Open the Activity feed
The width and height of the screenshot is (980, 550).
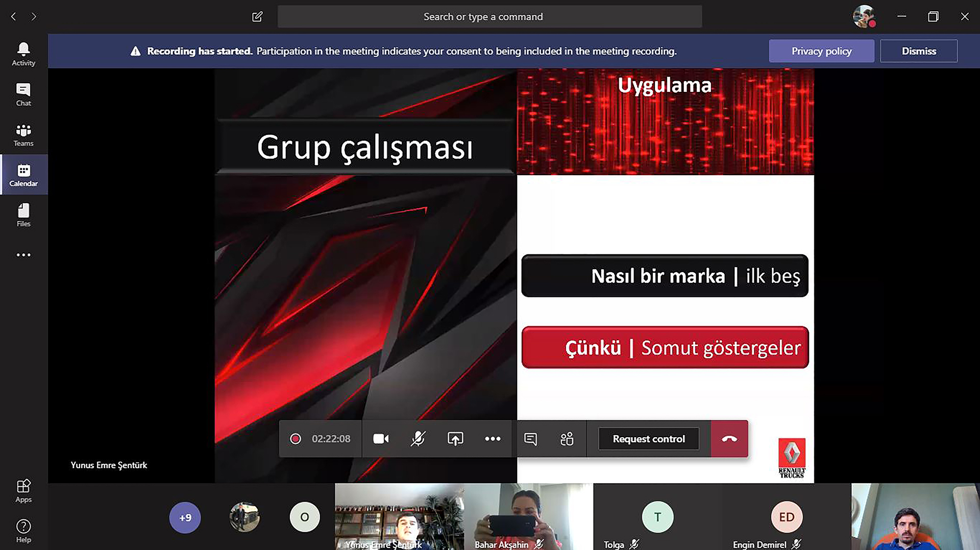point(23,53)
